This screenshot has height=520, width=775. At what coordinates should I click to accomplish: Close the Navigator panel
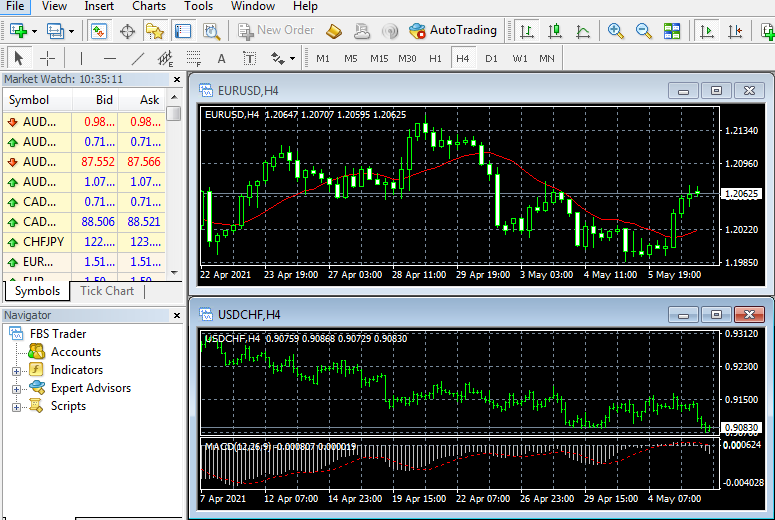177,315
